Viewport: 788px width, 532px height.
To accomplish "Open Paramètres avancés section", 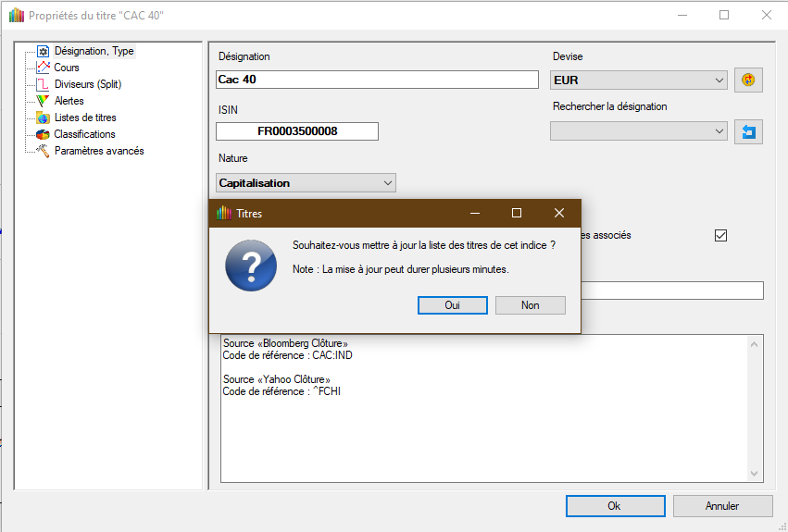I will pyautogui.click(x=99, y=150).
